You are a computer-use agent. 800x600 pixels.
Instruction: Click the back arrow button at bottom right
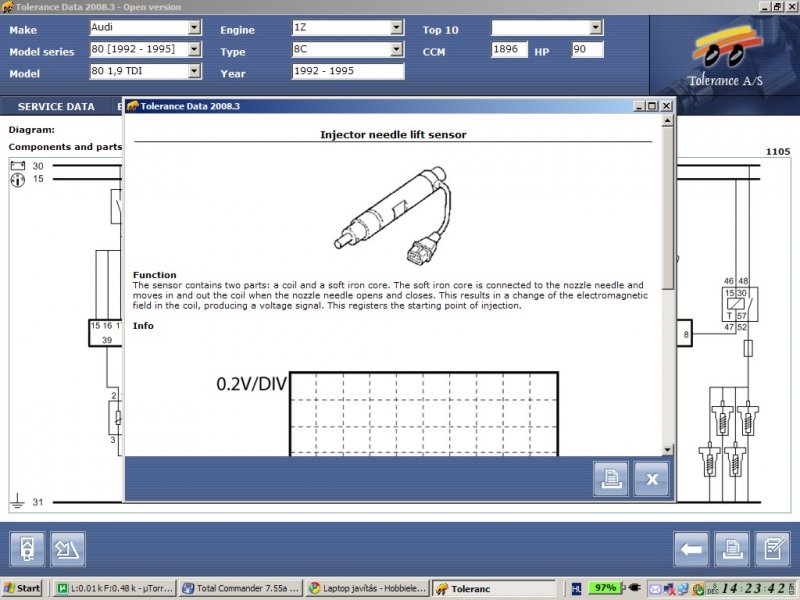click(691, 549)
